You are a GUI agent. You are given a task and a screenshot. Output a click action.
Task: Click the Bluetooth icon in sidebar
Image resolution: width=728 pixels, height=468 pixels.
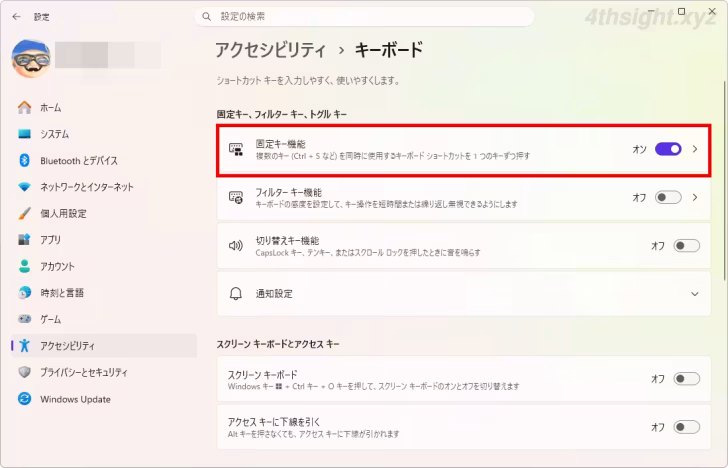24,160
